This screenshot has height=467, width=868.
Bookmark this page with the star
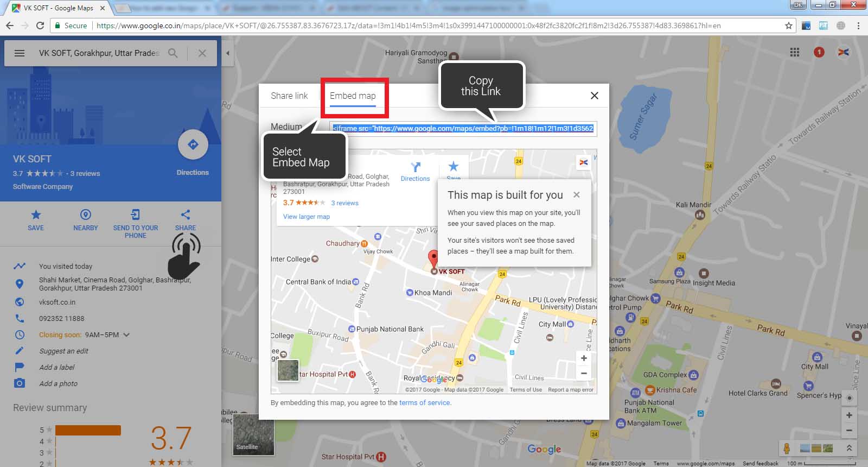coord(789,26)
